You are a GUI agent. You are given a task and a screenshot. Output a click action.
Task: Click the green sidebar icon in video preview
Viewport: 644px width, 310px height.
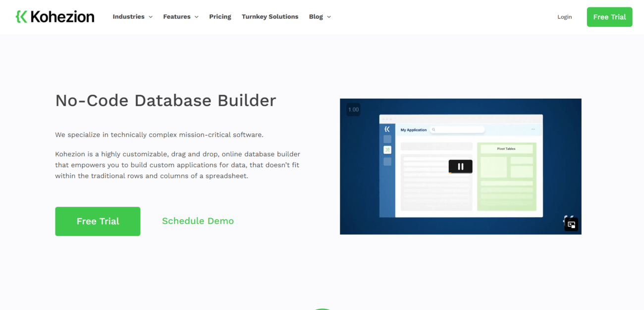click(387, 150)
